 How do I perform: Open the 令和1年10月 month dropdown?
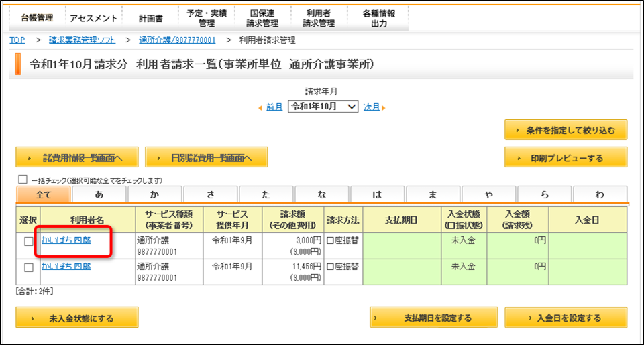(x=323, y=107)
